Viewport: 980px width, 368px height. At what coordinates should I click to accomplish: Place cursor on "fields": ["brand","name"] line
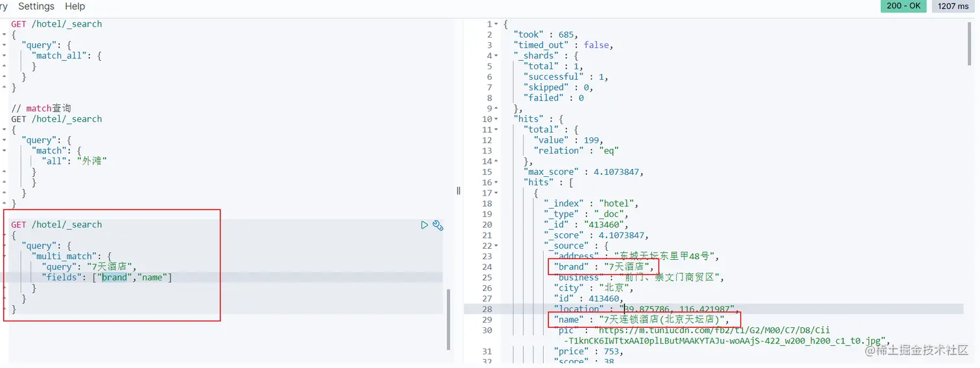point(107,277)
